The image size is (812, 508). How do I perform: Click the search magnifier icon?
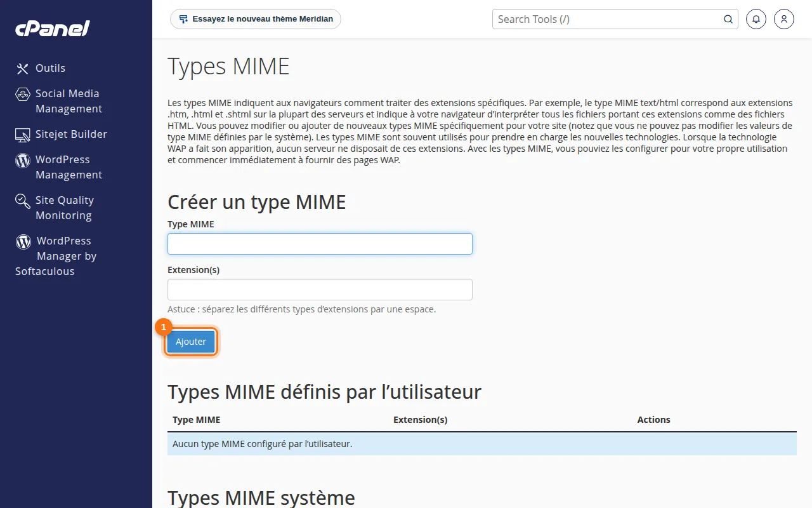728,19
